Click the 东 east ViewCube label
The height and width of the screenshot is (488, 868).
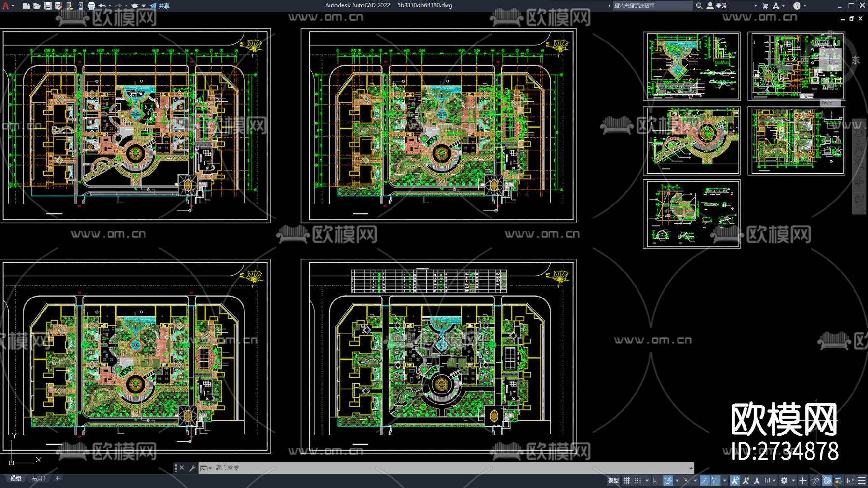tap(855, 60)
